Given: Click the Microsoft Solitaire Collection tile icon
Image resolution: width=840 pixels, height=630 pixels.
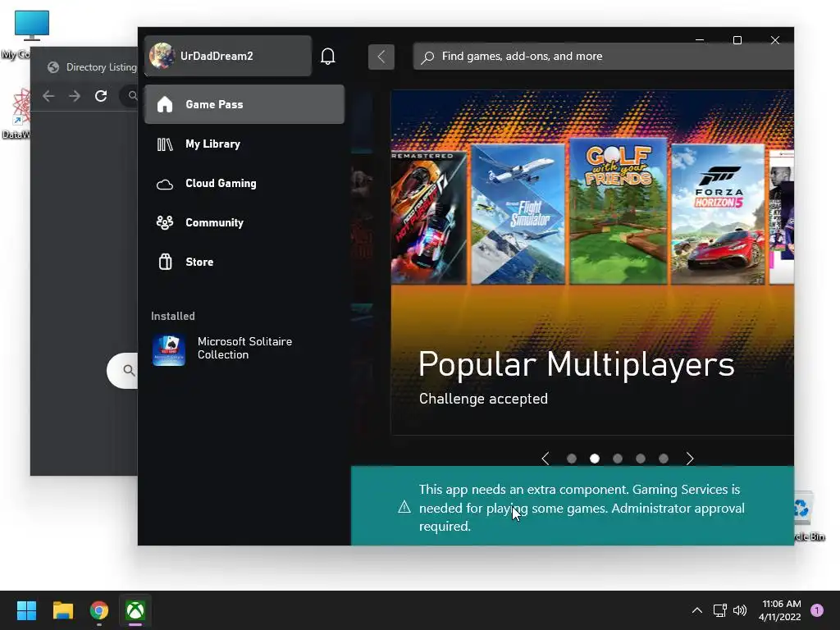Looking at the screenshot, I should pos(169,349).
